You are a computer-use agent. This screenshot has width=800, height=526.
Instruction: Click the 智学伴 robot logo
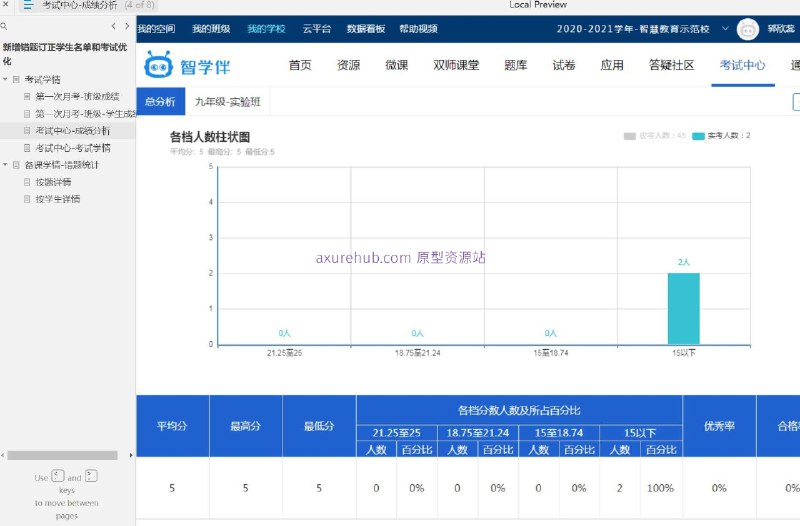pos(158,64)
